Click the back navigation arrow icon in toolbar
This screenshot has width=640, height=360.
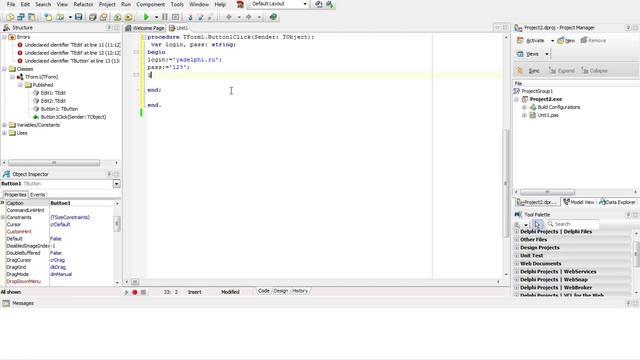point(229,17)
